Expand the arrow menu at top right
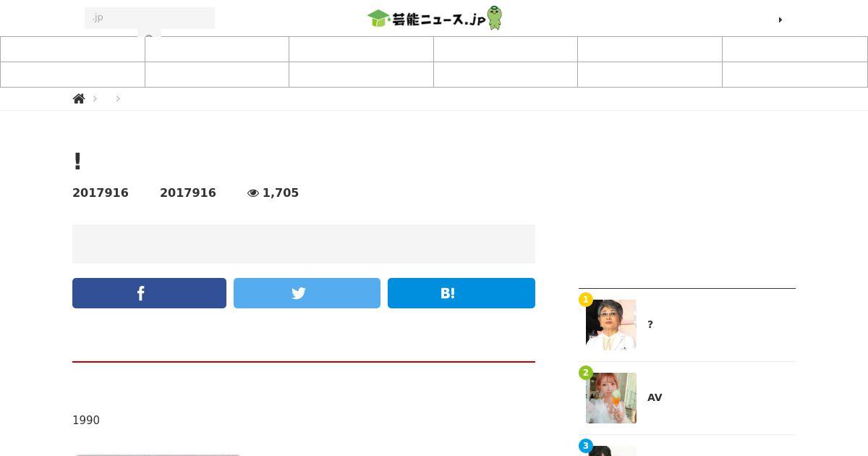The width and height of the screenshot is (868, 456). pyautogui.click(x=780, y=20)
